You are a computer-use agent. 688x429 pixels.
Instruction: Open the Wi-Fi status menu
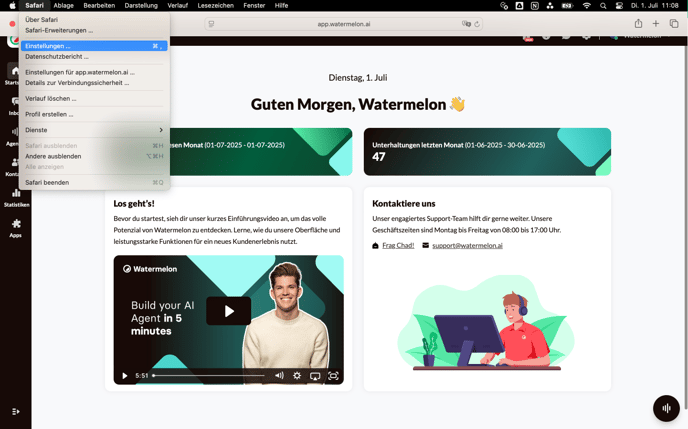[x=587, y=6]
